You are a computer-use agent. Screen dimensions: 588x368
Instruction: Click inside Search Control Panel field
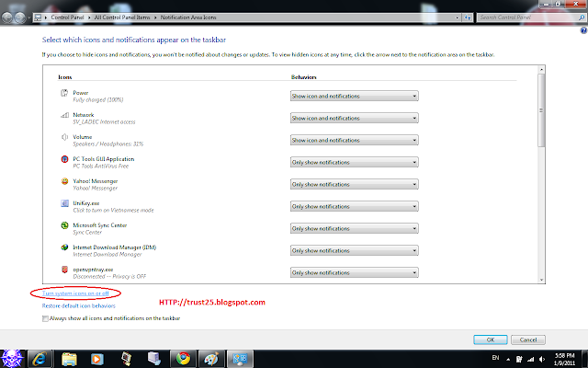(x=528, y=17)
